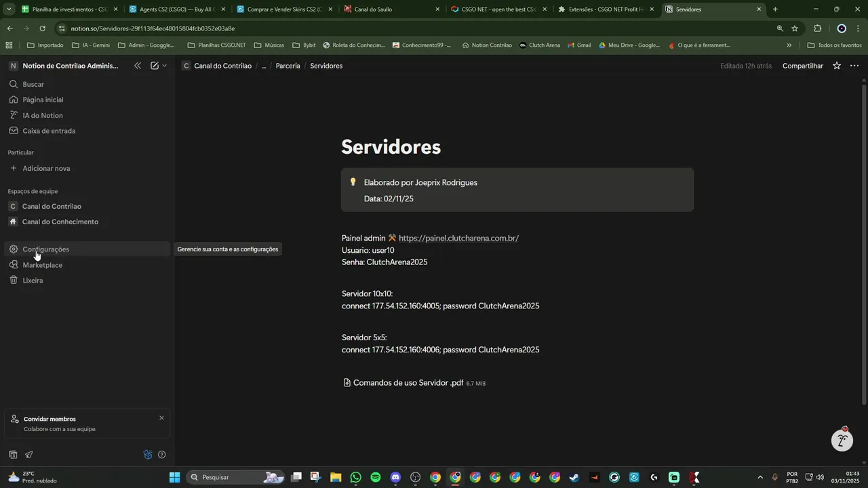
Task: Click the blue box icon at sidebar bottom
Action: [148, 455]
